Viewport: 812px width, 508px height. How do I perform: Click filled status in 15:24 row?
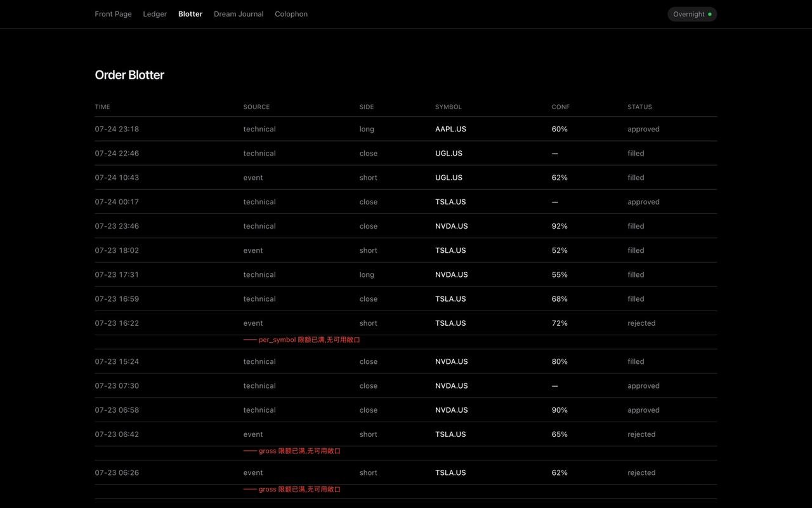636,361
